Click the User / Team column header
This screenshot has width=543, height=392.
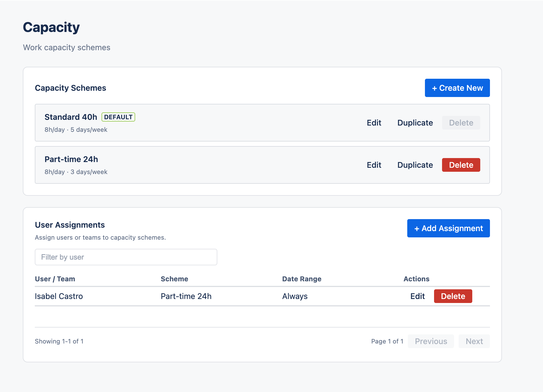55,279
